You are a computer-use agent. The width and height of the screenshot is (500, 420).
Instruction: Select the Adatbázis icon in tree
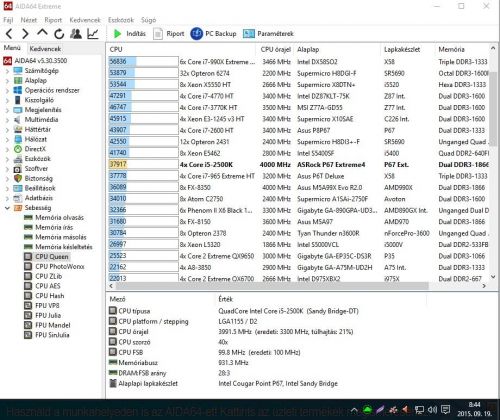[18, 198]
